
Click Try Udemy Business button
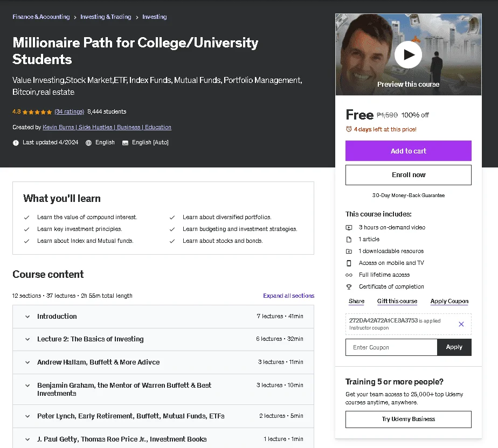coord(408,419)
